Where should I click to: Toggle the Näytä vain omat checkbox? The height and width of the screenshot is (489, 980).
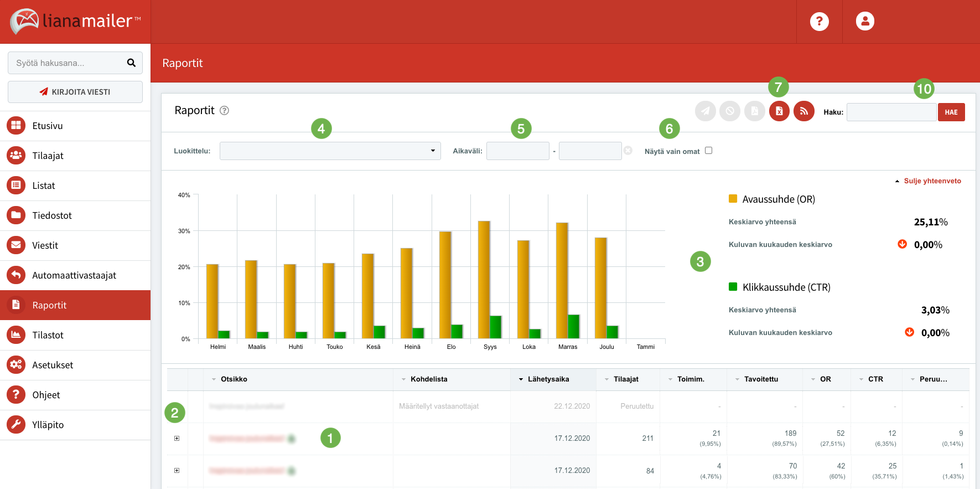(708, 151)
